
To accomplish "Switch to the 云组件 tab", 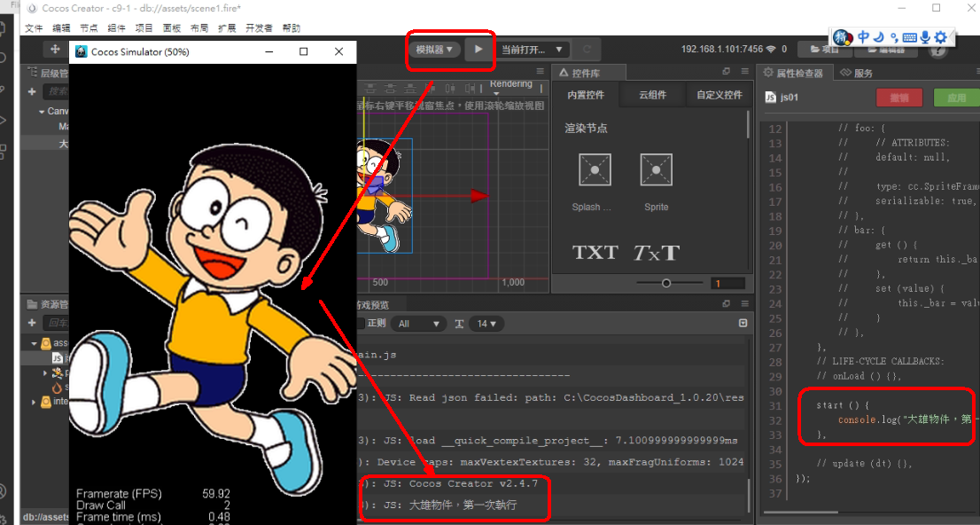I will [x=652, y=95].
